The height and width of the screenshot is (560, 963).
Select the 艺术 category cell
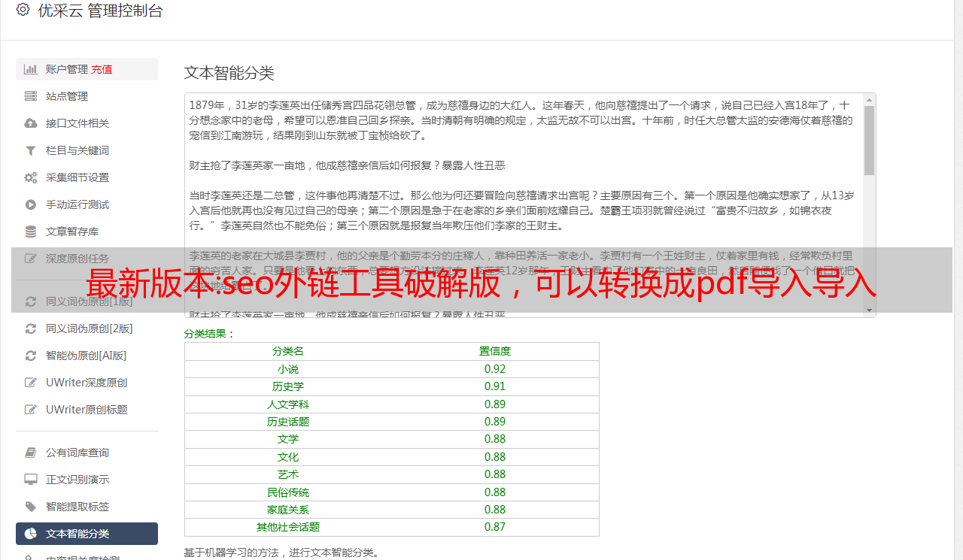click(288, 474)
